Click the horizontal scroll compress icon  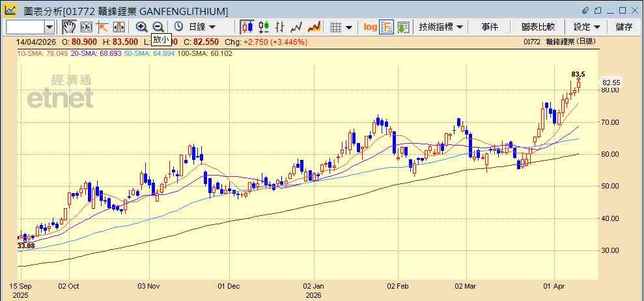point(119,27)
